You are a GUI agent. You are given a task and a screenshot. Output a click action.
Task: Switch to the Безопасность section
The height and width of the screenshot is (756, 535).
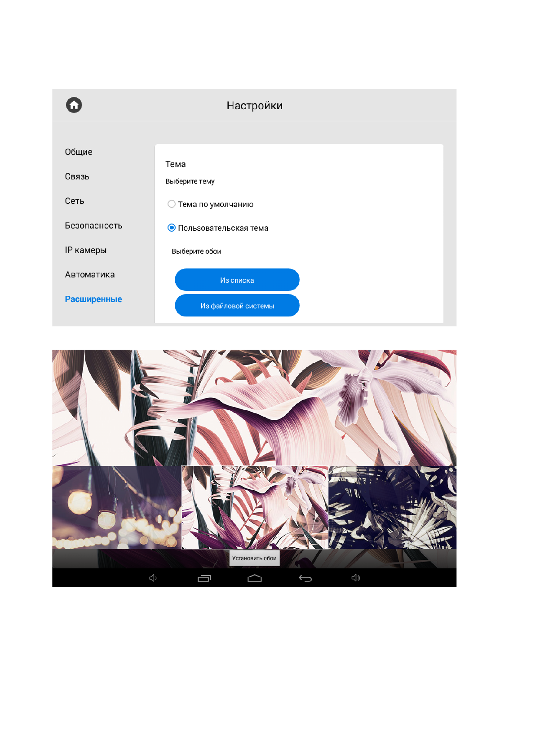pyautogui.click(x=93, y=226)
